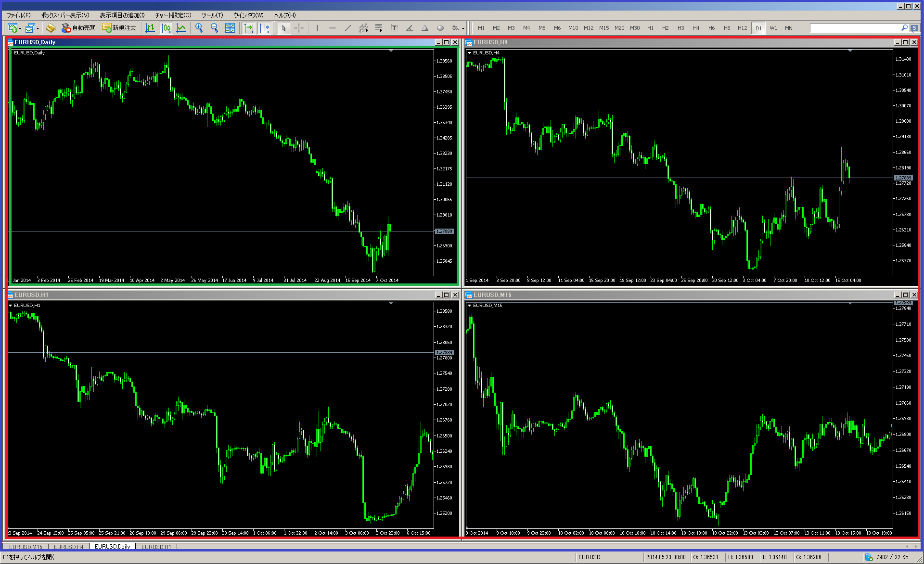
Task: Select the text label tool
Action: coord(394,28)
